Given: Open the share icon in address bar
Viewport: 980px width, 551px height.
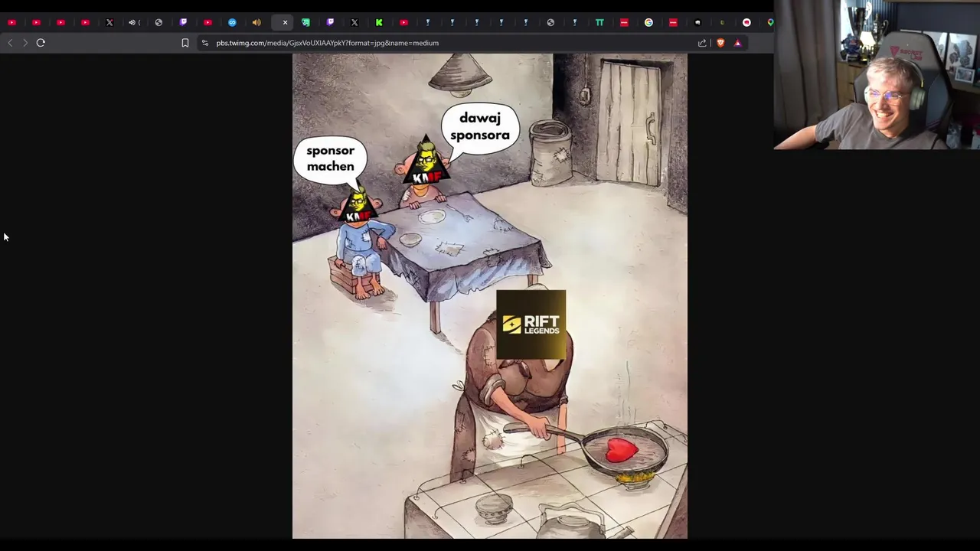Looking at the screenshot, I should click(702, 43).
